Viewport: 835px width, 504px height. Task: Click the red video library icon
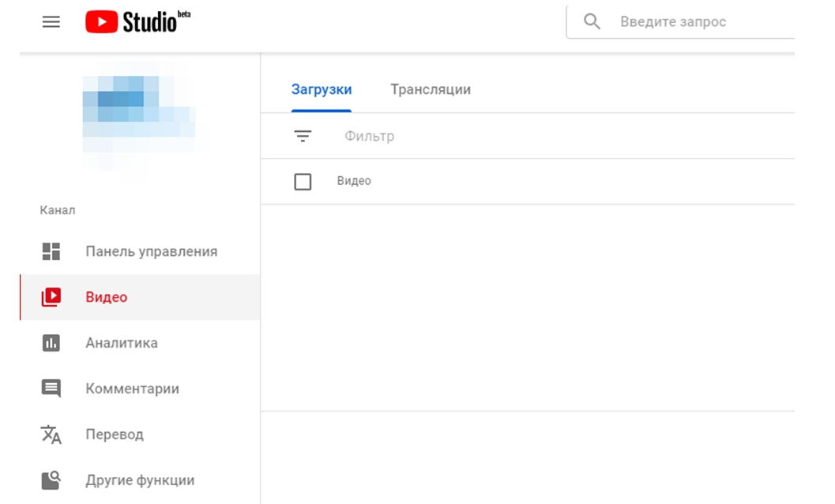51,297
